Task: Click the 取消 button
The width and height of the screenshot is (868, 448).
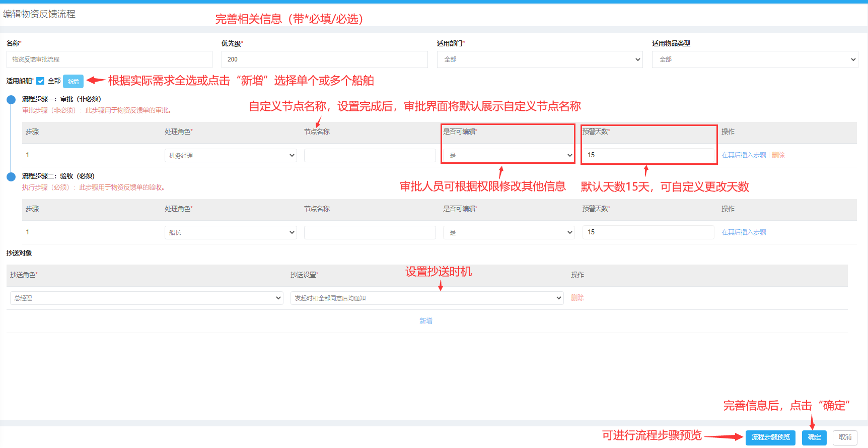Action: pyautogui.click(x=845, y=437)
